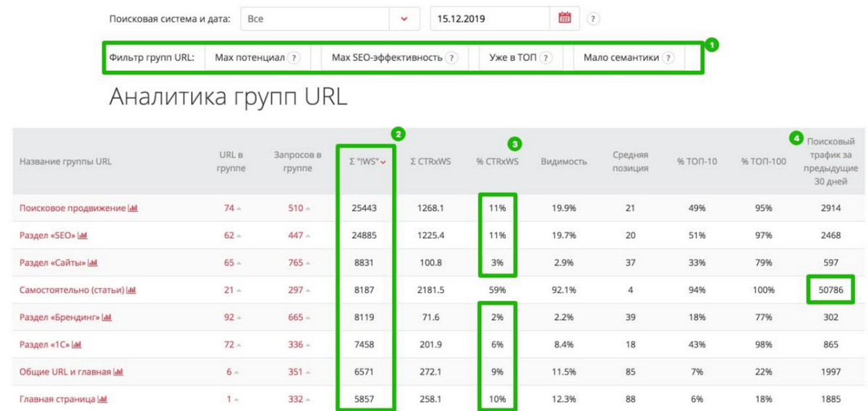Click chart icon beside Поисковое продвижение
The height and width of the screenshot is (411, 868).
[132, 208]
